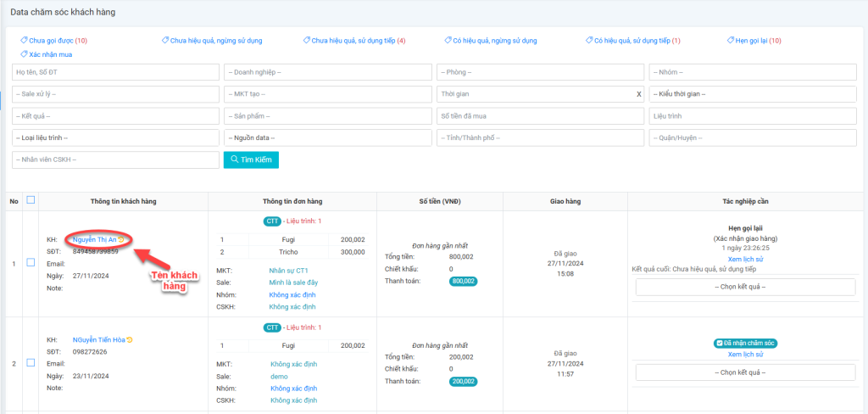Select the Hẹn gọi lại filter tag
Image resolution: width=868 pixels, height=414 pixels.
pyautogui.click(x=754, y=41)
